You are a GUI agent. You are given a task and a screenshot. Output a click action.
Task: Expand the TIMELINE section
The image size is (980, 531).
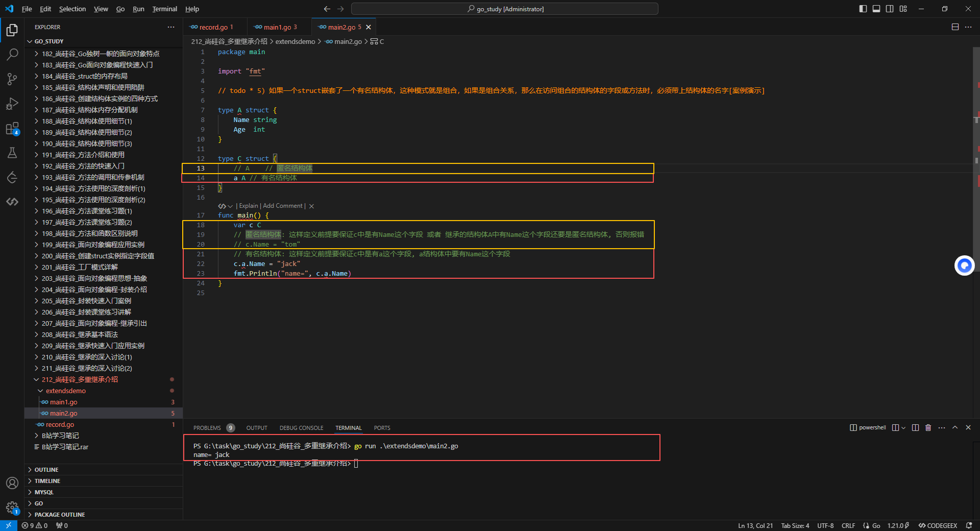(x=104, y=481)
